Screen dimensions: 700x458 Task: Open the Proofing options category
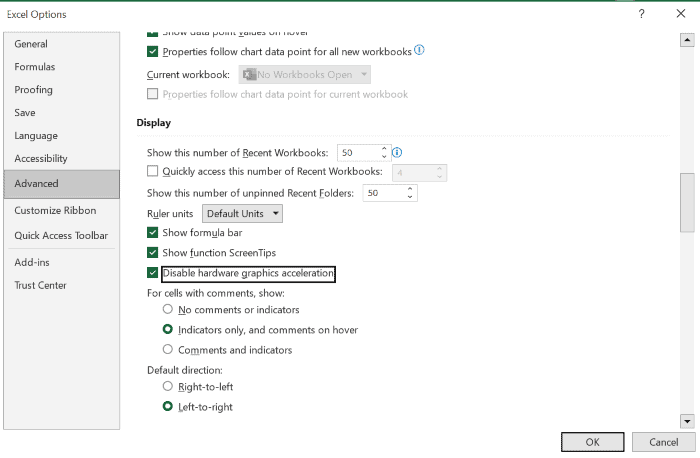62,90
